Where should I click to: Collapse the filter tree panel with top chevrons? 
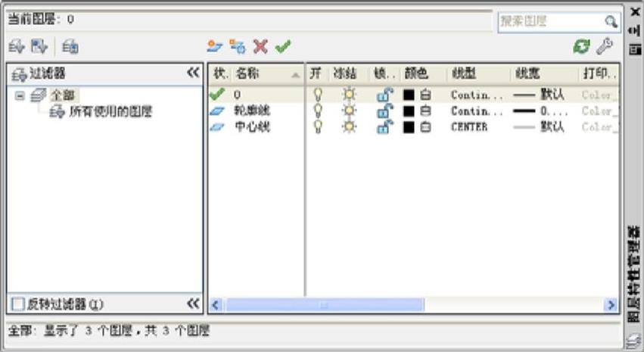[193, 73]
